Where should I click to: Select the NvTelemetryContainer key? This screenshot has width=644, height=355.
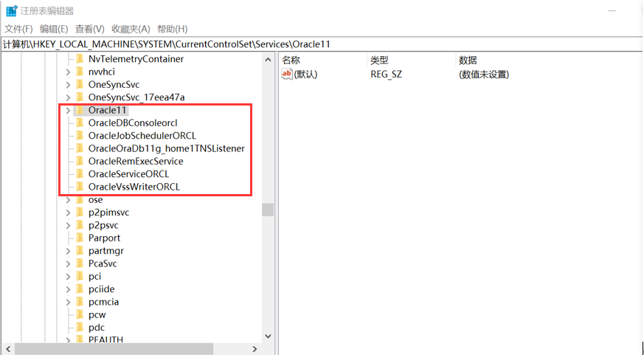pos(136,59)
